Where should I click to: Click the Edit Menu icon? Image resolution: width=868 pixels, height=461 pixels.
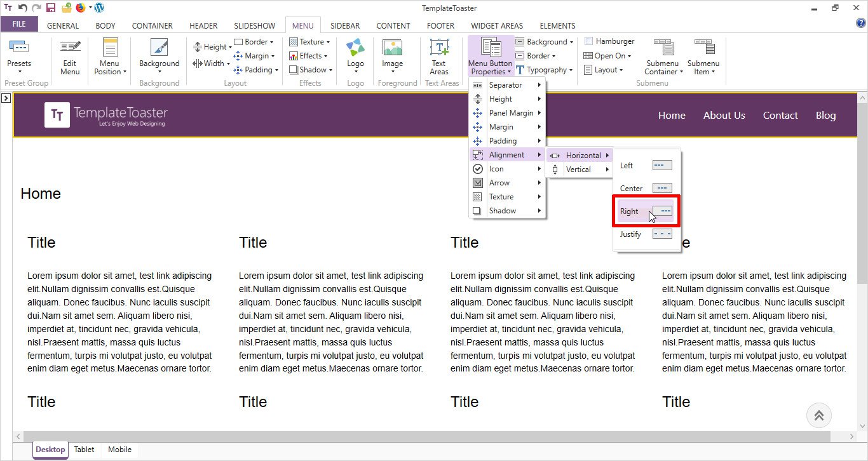click(x=70, y=48)
